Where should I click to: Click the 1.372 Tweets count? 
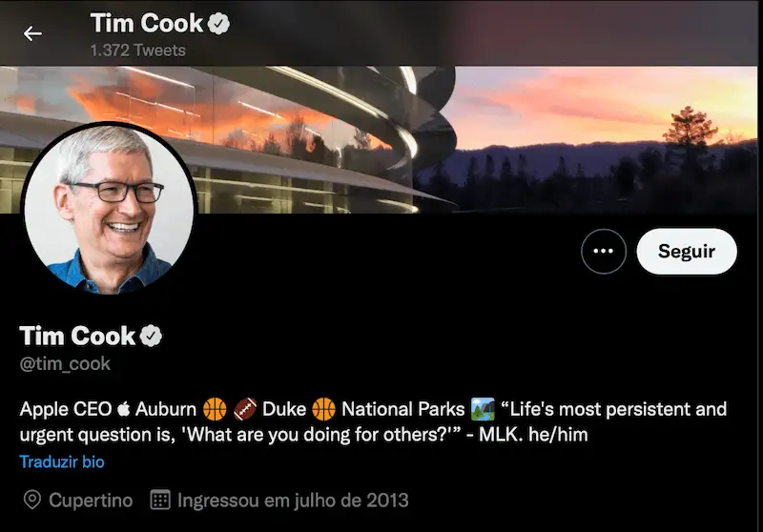(x=137, y=50)
